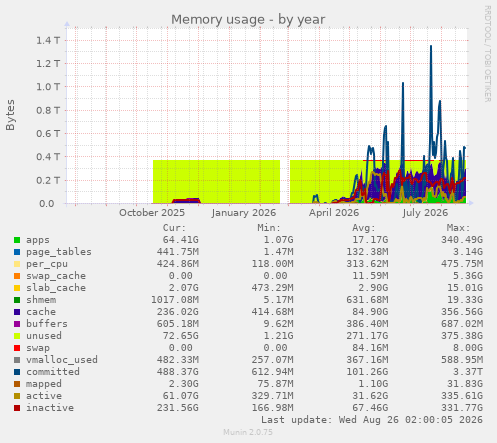497x443 pixels.
Task: Click the 'swap_cache' legend label
Action: tap(56, 276)
